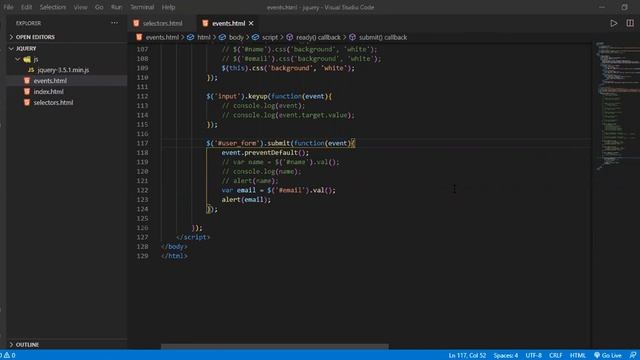Click UTF-8 encoding status
The width and height of the screenshot is (640, 360).
point(533,355)
